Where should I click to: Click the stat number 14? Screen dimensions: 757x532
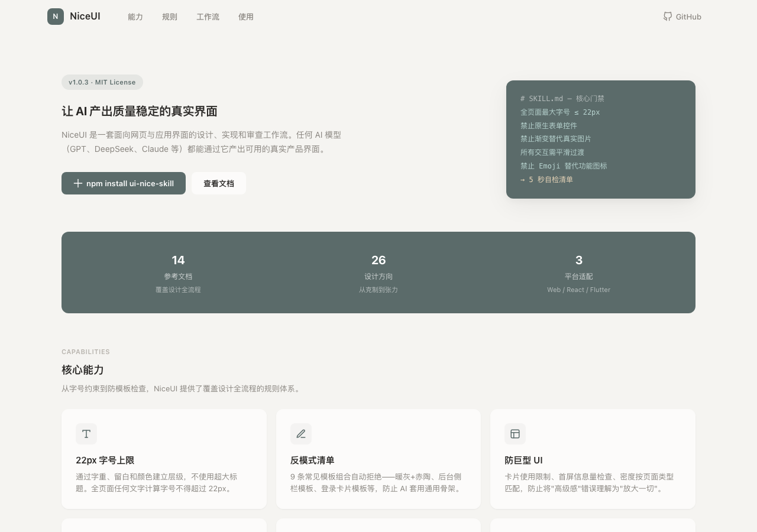tap(178, 260)
